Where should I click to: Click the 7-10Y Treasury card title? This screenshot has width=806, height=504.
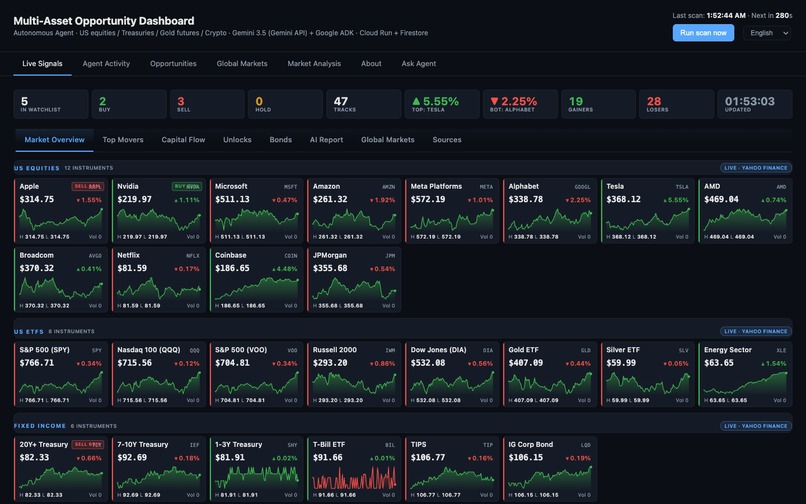(142, 444)
